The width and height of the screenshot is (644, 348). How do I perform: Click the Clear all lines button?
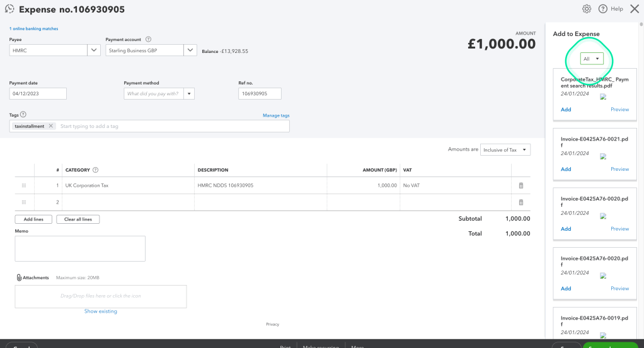pos(78,219)
